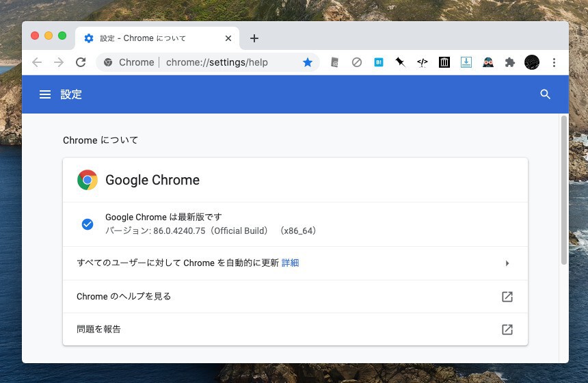Open the Extensions puzzle-piece menu
The height and width of the screenshot is (383, 588).
tap(509, 62)
